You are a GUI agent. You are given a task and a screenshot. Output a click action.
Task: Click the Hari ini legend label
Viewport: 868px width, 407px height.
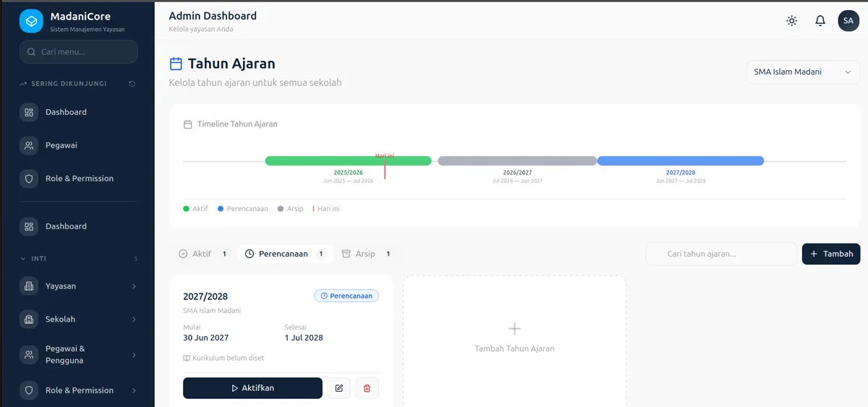[x=328, y=209]
